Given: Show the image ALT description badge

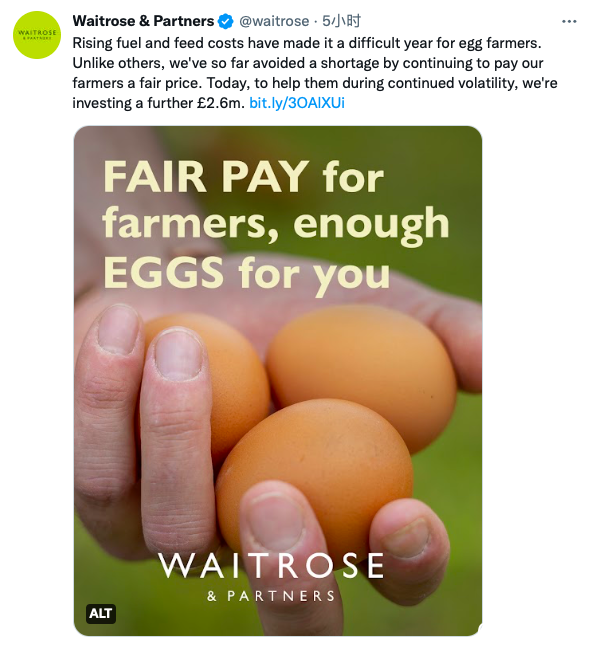Looking at the screenshot, I should (x=101, y=613).
